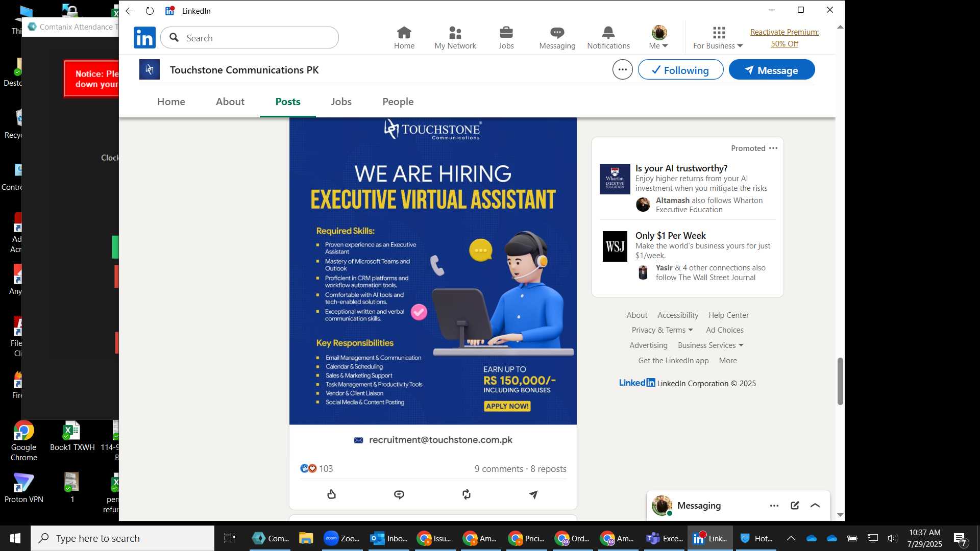The image size is (980, 551).
Task: Go back using the browser back arrow
Action: 130,11
